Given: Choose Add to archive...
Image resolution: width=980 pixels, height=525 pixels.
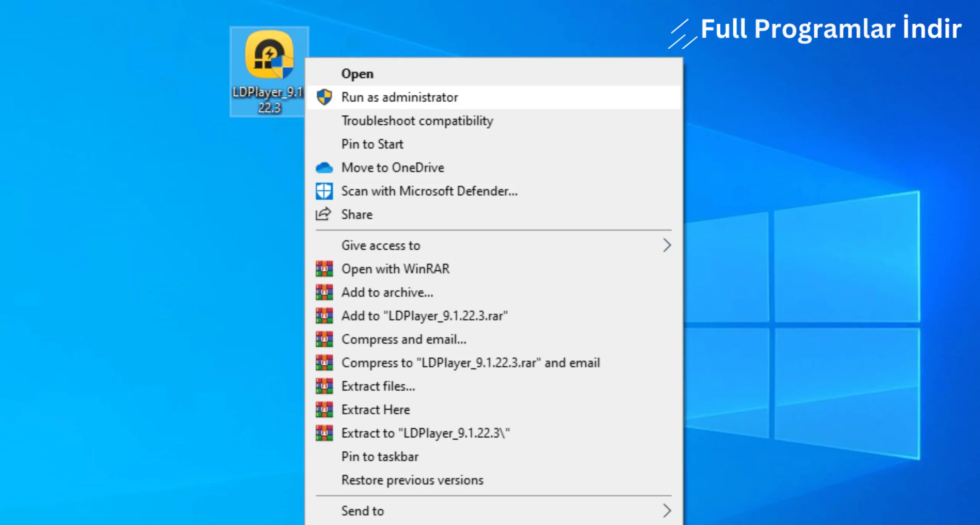Looking at the screenshot, I should [494, 293].
